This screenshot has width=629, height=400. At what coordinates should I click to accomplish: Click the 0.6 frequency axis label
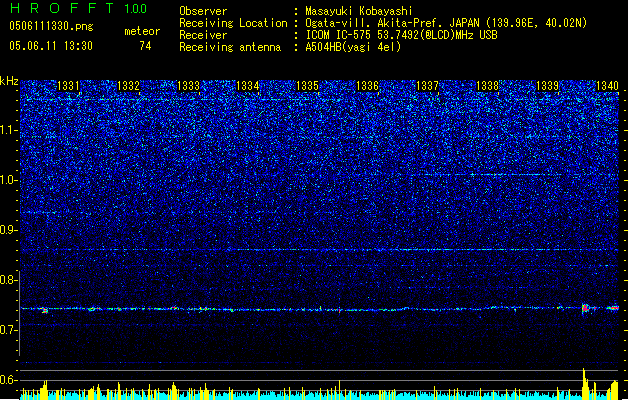(8, 380)
